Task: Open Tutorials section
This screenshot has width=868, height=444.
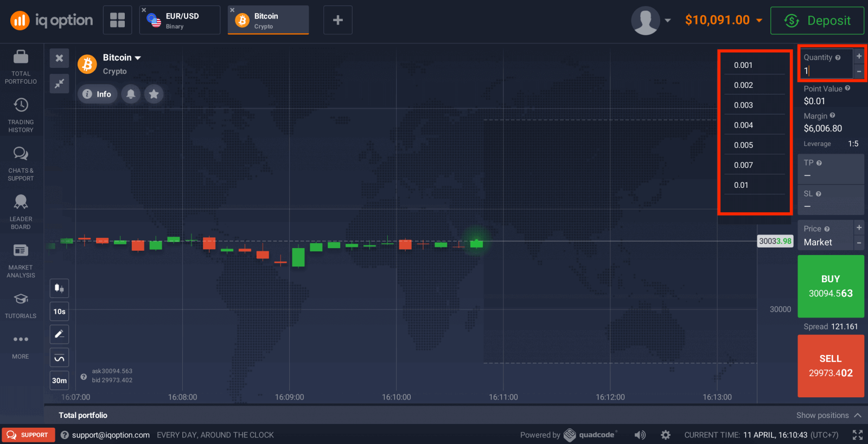Action: point(21,306)
